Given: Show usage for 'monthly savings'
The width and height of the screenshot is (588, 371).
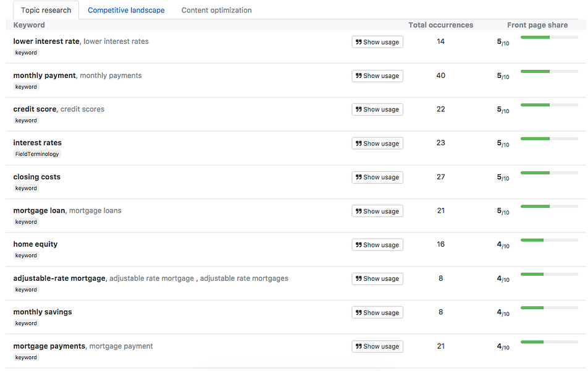Looking at the screenshot, I should [377, 312].
